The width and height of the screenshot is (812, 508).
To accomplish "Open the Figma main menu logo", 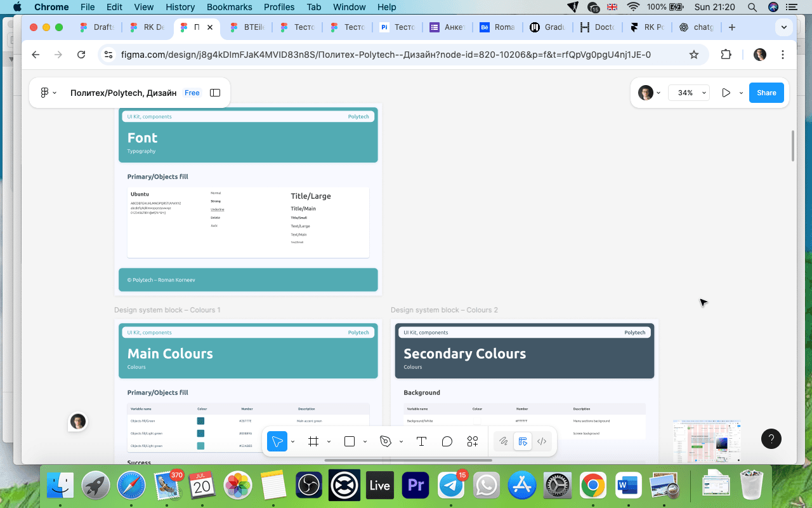I will [x=44, y=93].
